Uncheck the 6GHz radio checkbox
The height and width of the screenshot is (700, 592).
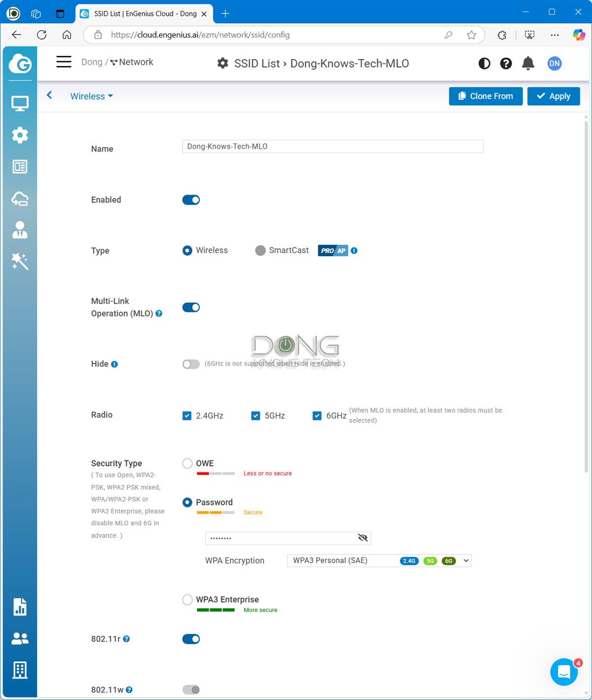pos(317,416)
